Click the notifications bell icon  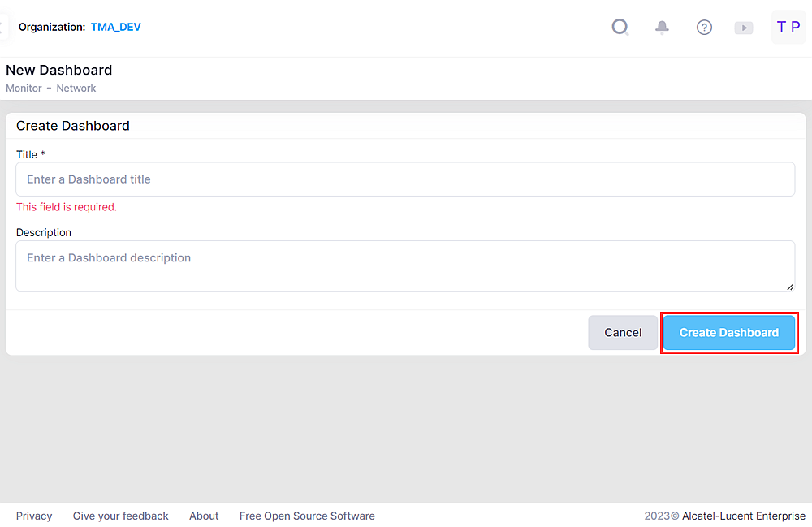[663, 28]
